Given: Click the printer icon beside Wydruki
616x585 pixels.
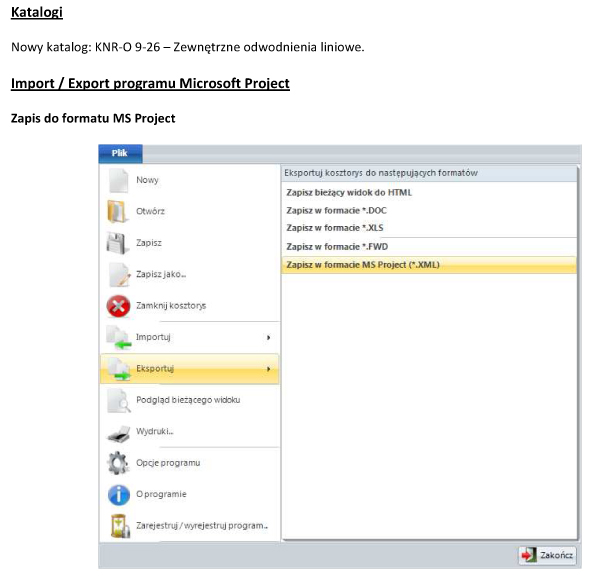Looking at the screenshot, I should 118,433.
